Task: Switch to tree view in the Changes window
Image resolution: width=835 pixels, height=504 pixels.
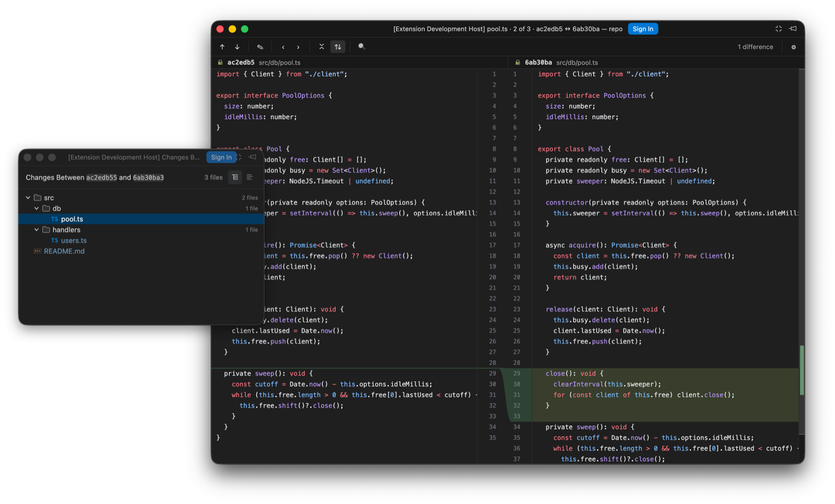Action: tap(235, 177)
